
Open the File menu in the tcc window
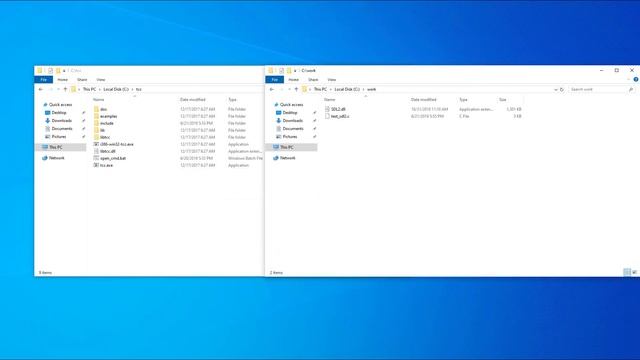(43, 80)
